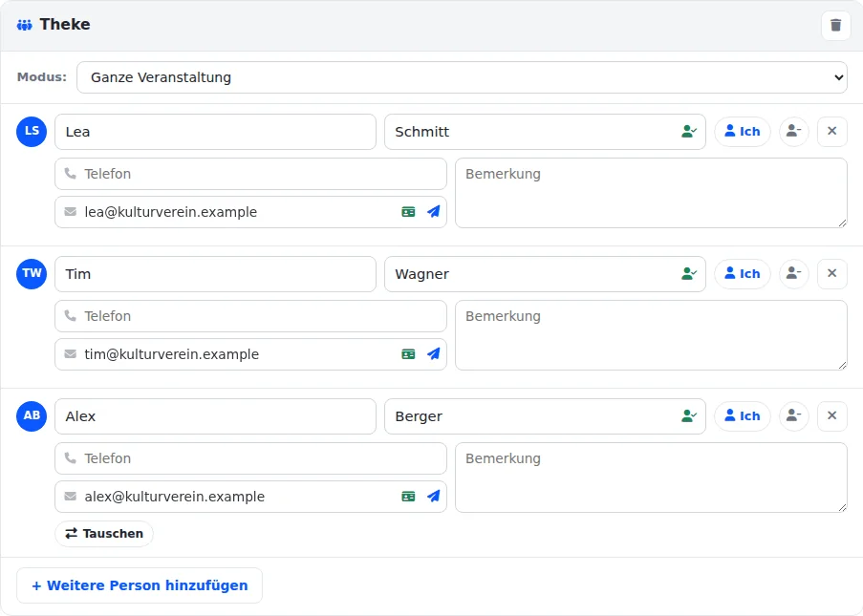Open the Modus dropdown

coord(462,77)
